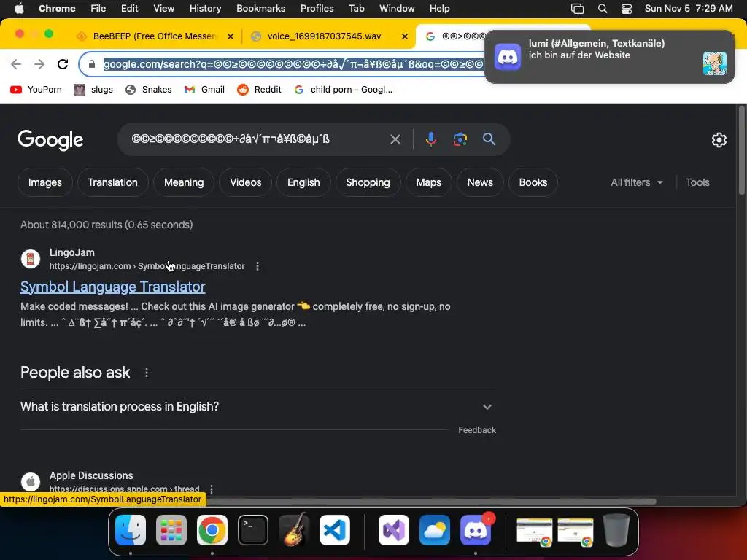The width and height of the screenshot is (747, 560).
Task: Open Visual Studio from the dock
Action: coord(393,530)
